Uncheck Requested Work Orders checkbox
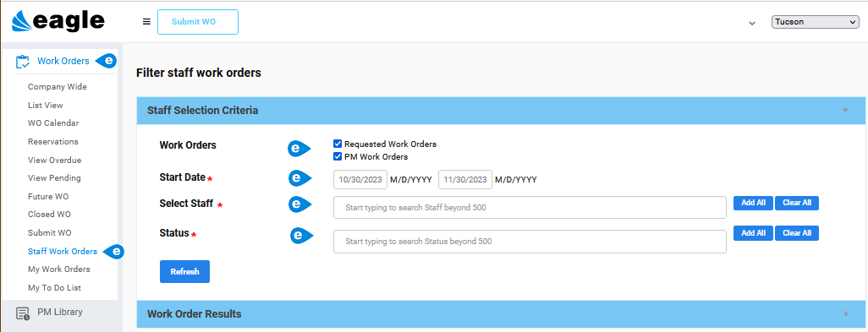 point(338,144)
